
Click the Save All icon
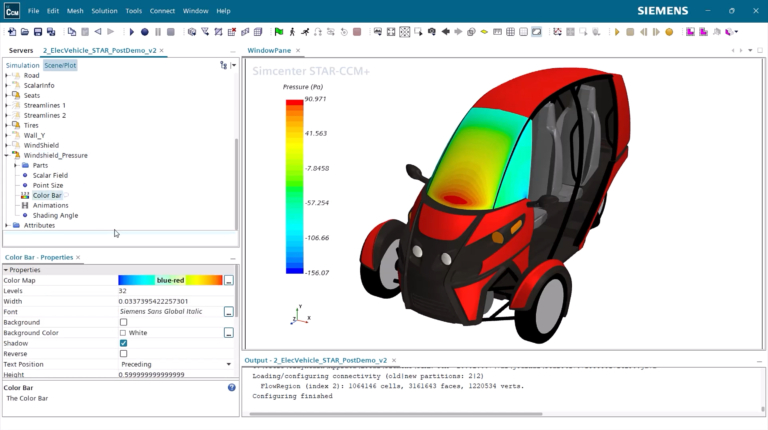tap(51, 32)
